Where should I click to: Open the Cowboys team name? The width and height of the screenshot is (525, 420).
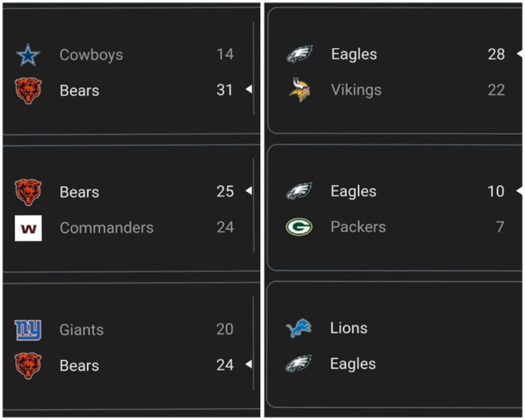pos(91,55)
